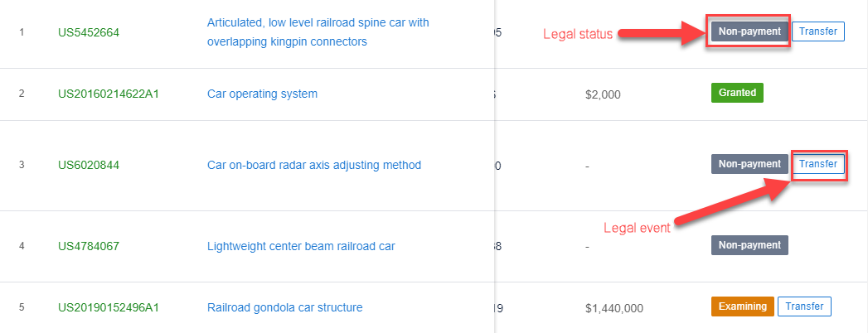The height and width of the screenshot is (333, 868).
Task: Open patent number US4784067
Action: point(89,246)
